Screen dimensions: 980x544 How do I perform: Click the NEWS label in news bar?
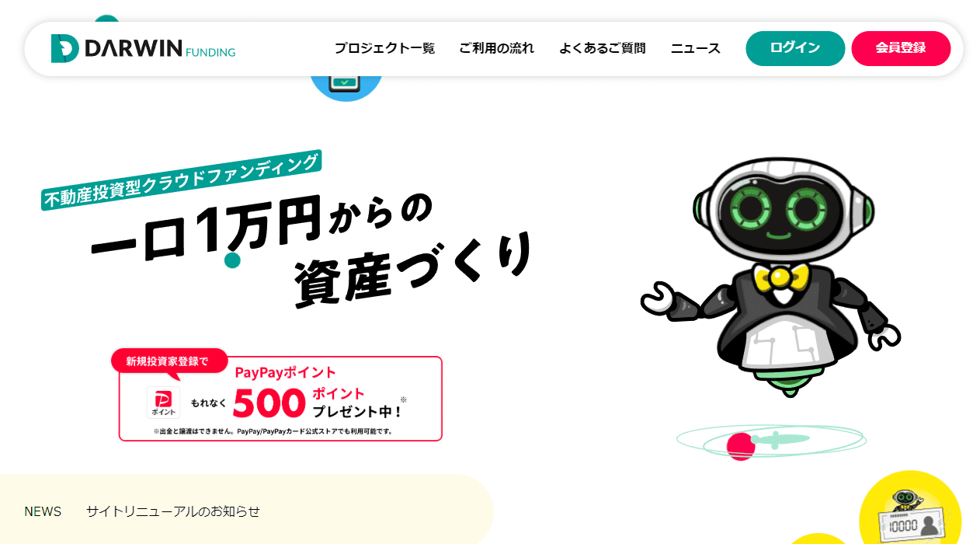[43, 511]
